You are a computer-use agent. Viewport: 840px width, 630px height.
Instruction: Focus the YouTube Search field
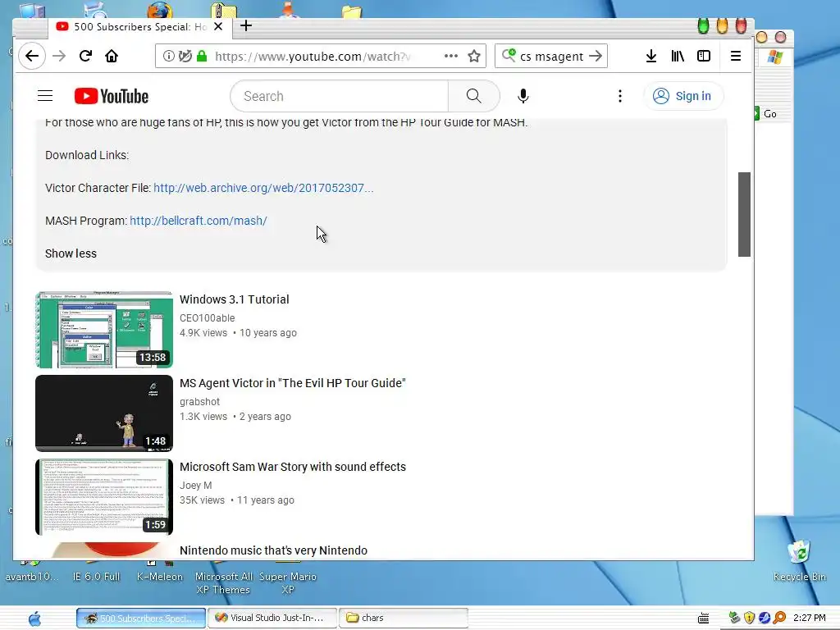pos(340,97)
